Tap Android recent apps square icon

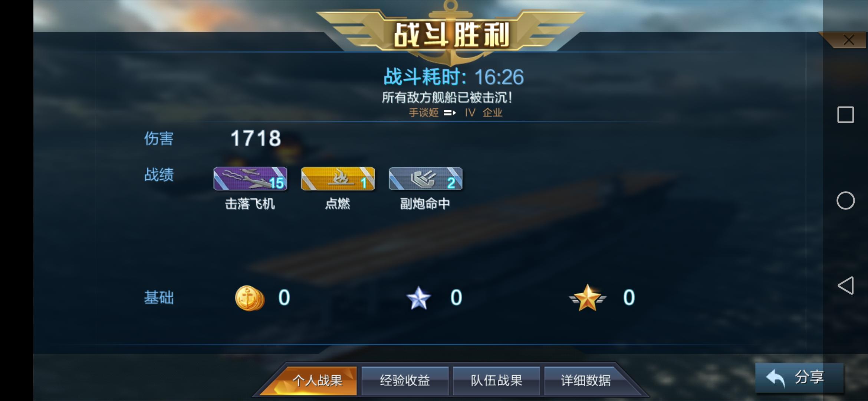[846, 115]
